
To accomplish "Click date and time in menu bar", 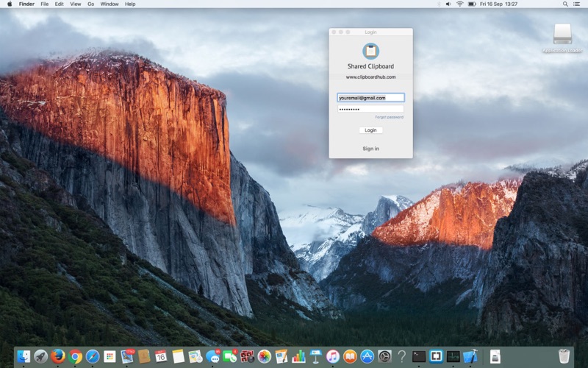I will coord(498,4).
